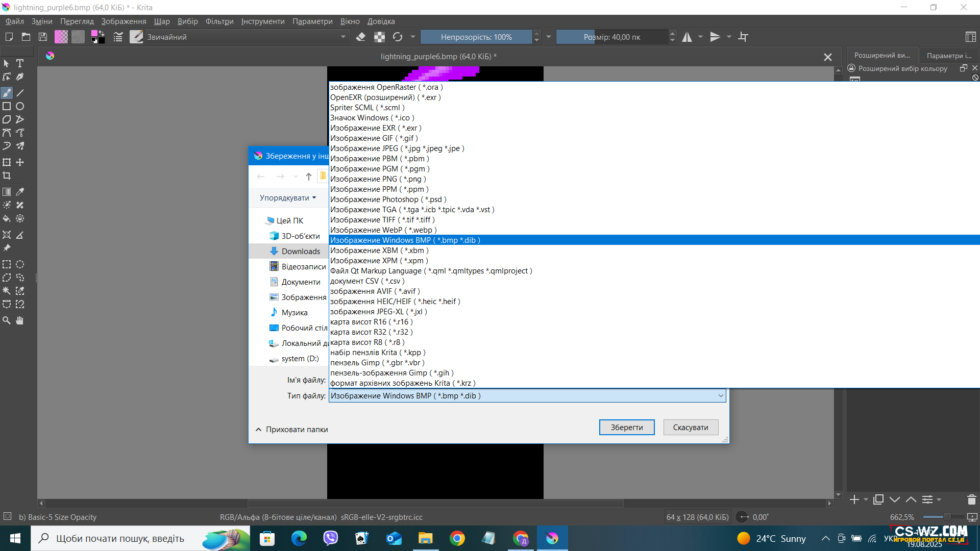Select the Color Sampler eyedropper tool

click(x=20, y=192)
